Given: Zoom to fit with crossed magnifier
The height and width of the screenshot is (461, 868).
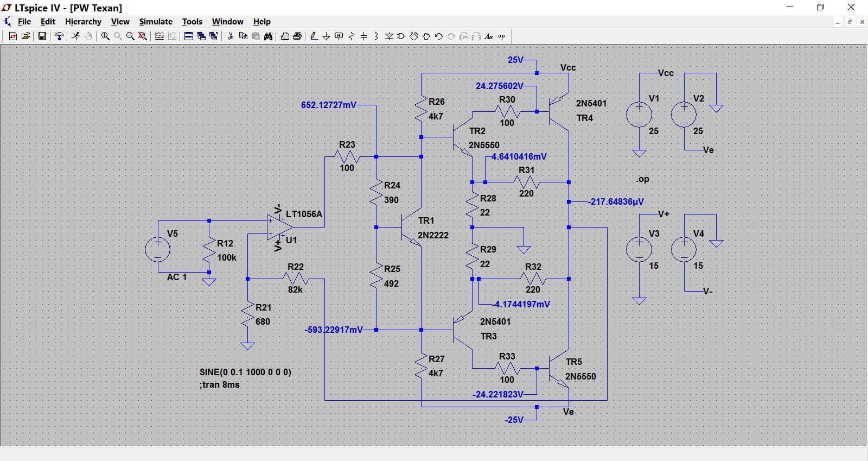Looking at the screenshot, I should click(143, 36).
